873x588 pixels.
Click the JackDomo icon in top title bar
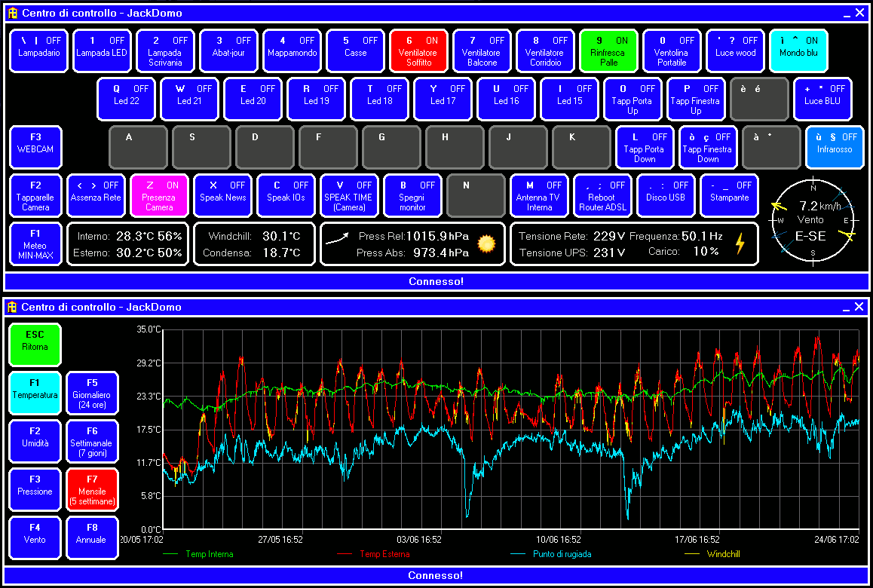[12, 13]
